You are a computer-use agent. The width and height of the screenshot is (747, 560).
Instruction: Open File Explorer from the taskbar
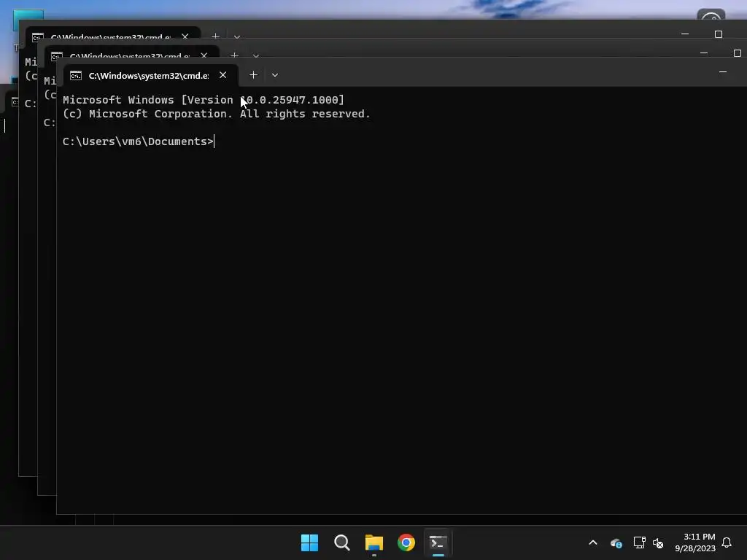pyautogui.click(x=374, y=542)
